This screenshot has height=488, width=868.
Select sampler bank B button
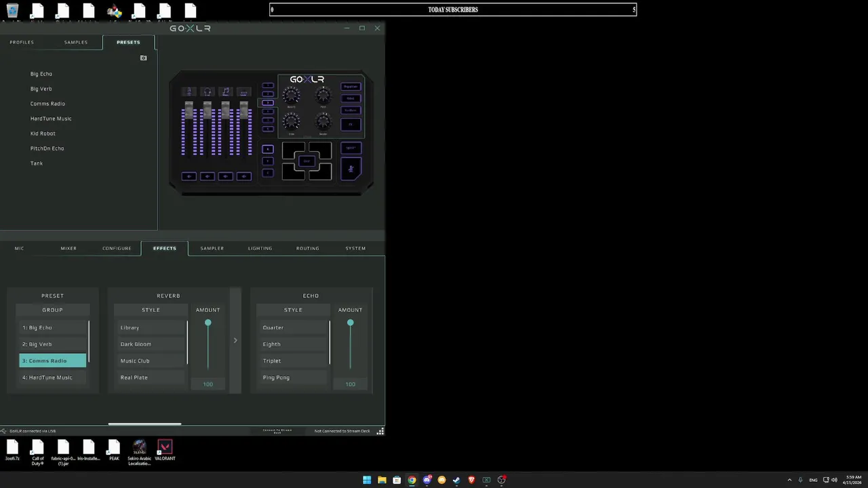[x=268, y=161]
